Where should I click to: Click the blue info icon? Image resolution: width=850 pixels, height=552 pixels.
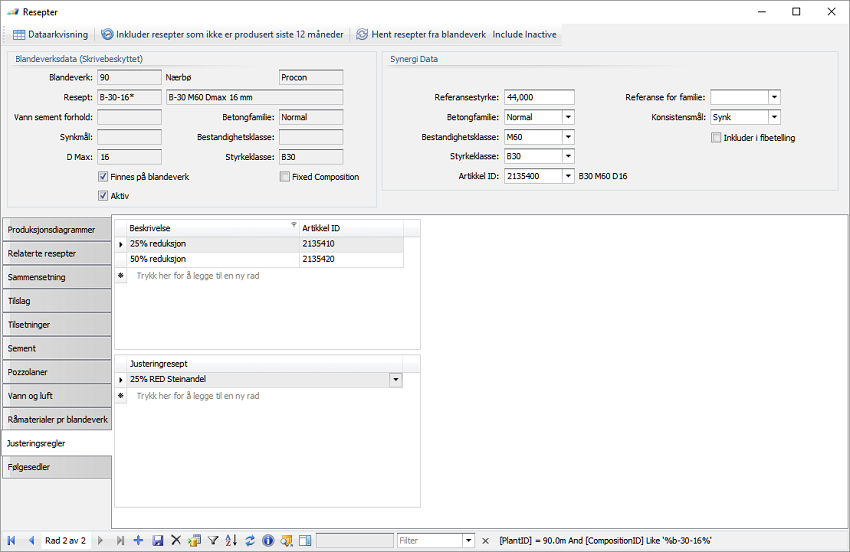268,541
